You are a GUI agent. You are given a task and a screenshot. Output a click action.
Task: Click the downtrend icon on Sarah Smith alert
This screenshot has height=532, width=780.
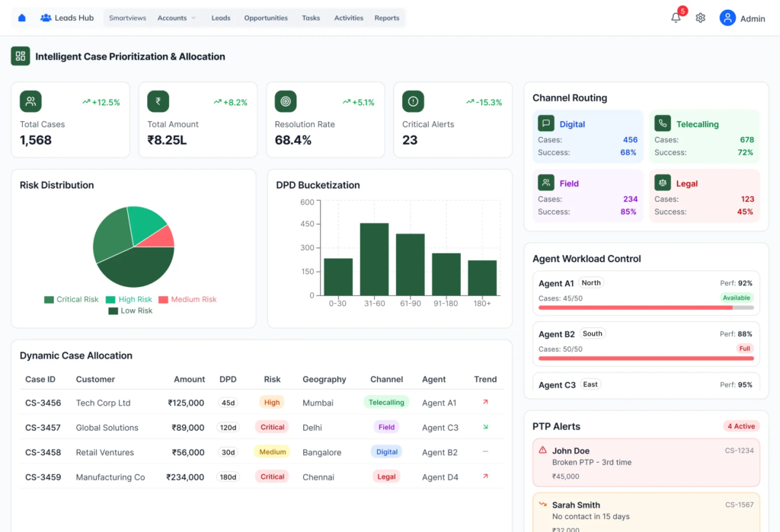(x=542, y=504)
